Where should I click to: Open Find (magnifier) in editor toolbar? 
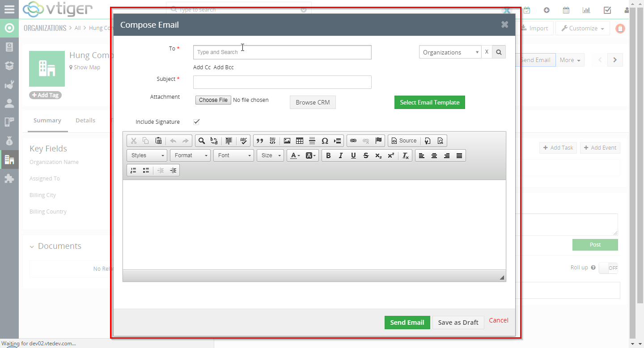point(202,141)
